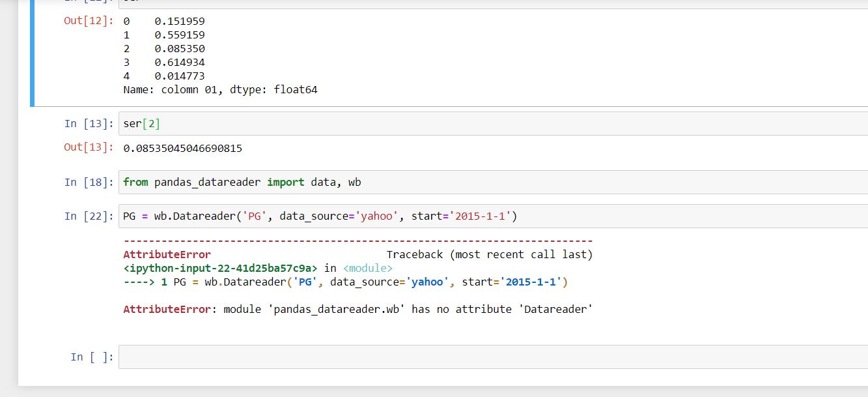Click the In [22] prompt label

pyautogui.click(x=89, y=216)
